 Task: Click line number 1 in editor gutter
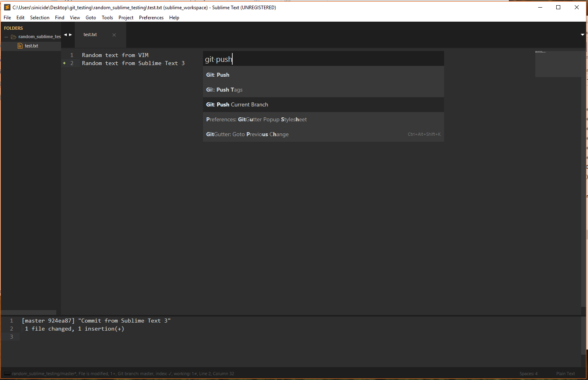(72, 55)
